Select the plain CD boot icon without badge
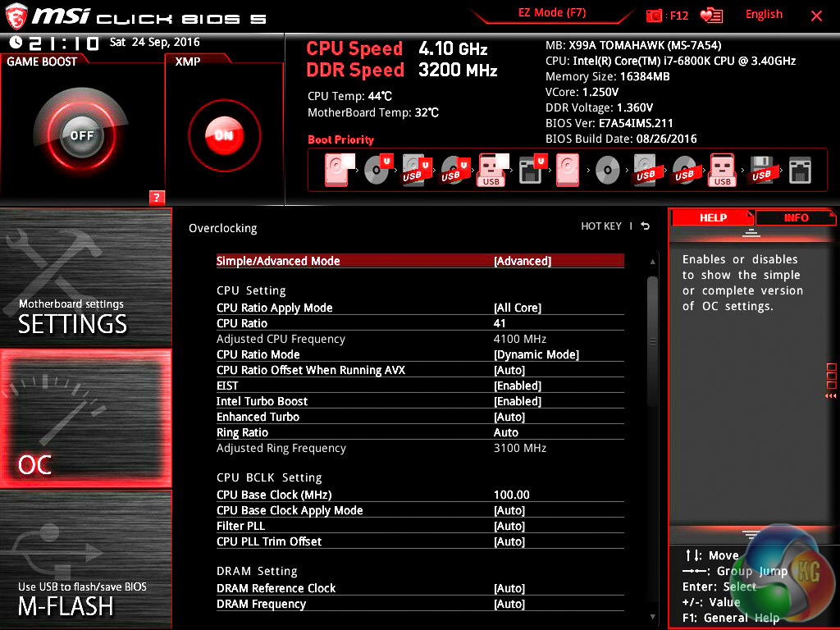Viewport: 840px width, 630px height. point(608,171)
